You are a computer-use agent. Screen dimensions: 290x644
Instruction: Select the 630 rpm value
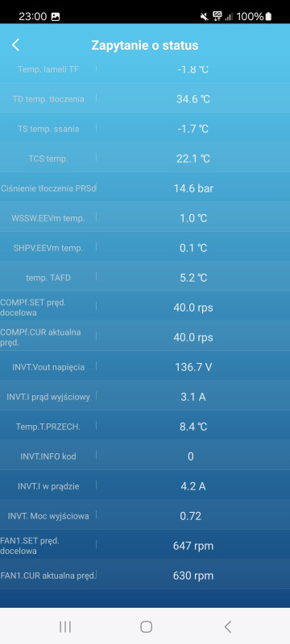coord(193,576)
